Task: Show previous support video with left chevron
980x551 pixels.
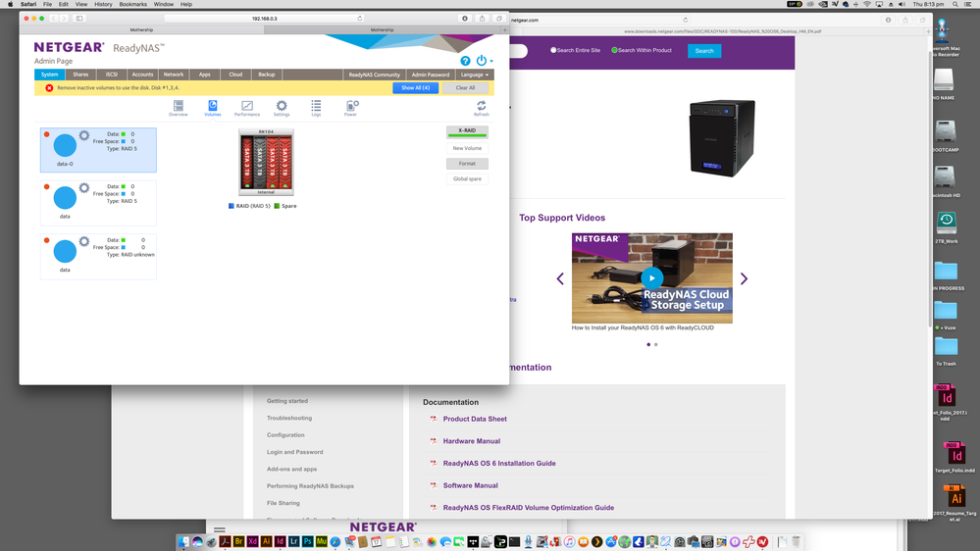Action: [560, 278]
